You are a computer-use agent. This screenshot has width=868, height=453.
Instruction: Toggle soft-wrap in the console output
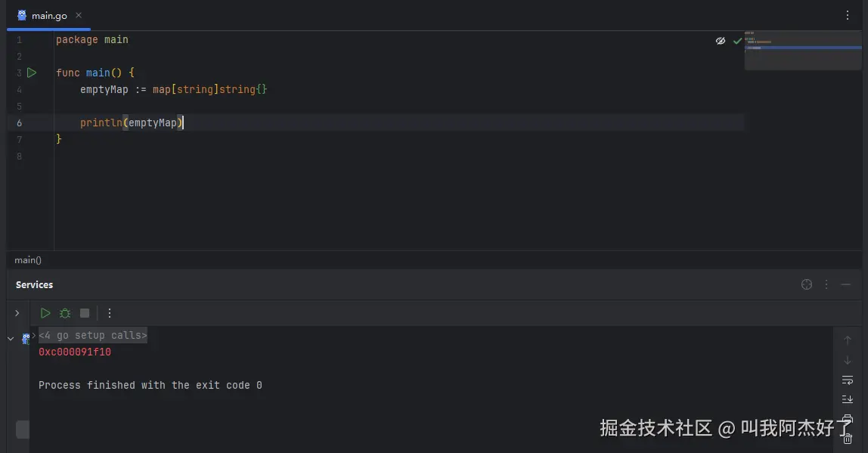pyautogui.click(x=848, y=380)
